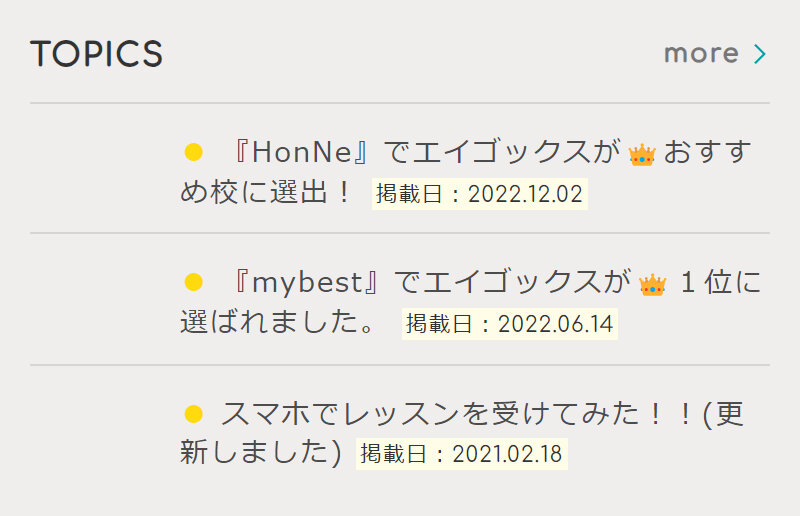The height and width of the screenshot is (516, 800).
Task: Open the スマホでレッスンを受けてみた topic
Action: [x=440, y=413]
